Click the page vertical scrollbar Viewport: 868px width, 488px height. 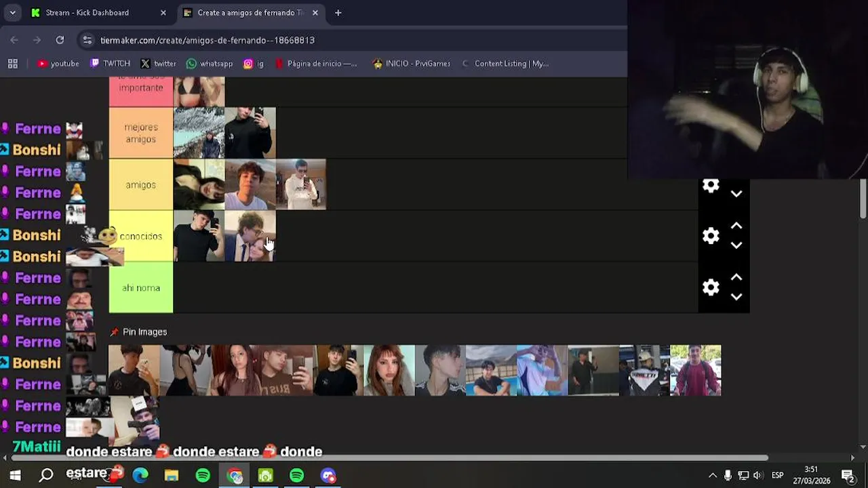click(x=863, y=198)
